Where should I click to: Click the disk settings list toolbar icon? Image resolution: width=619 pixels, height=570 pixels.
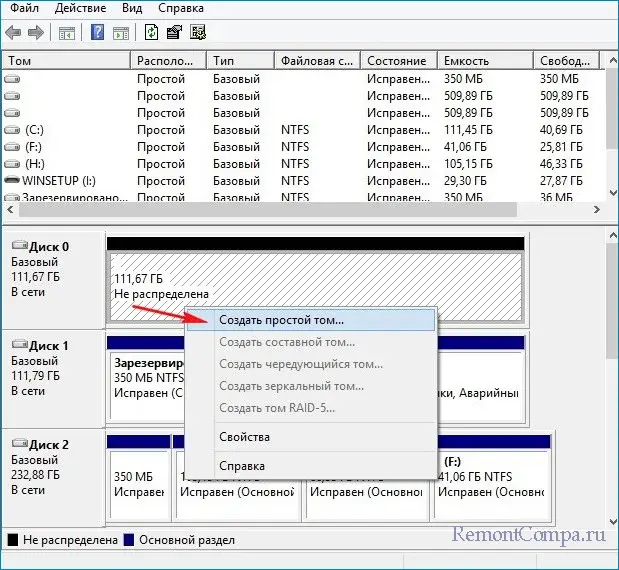196,32
